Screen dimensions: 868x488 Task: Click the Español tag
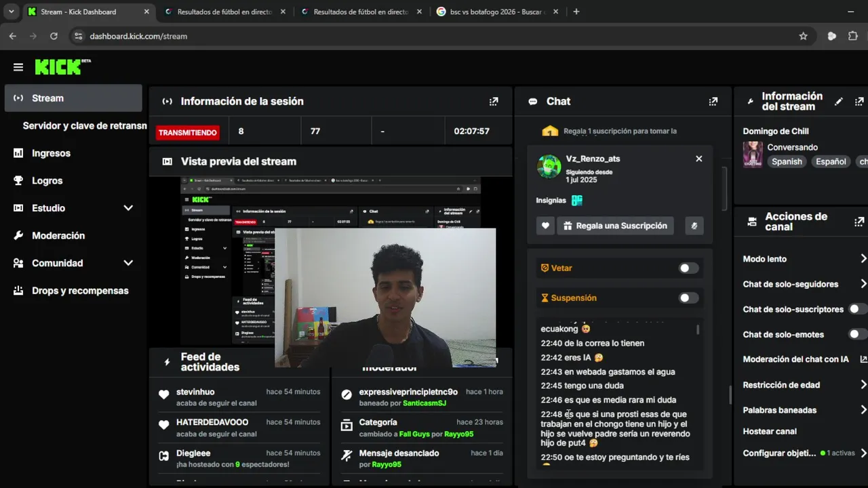(x=831, y=161)
